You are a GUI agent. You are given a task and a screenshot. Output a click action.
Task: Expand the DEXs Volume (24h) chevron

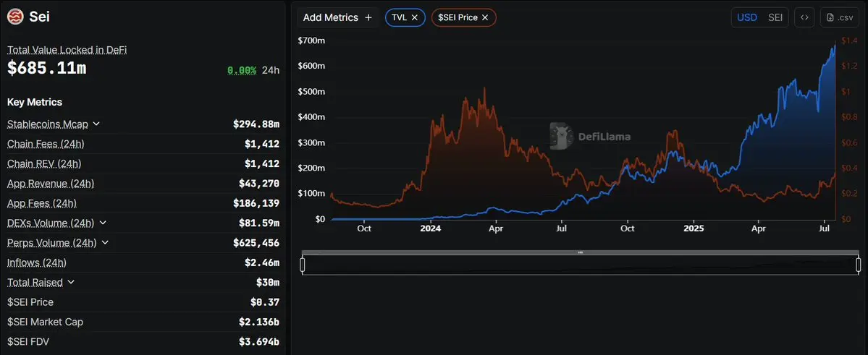click(102, 223)
